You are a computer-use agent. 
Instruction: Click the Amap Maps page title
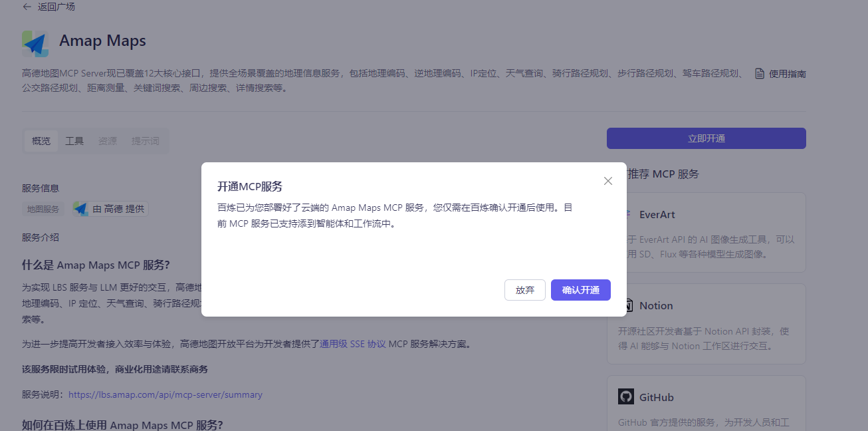(x=102, y=41)
